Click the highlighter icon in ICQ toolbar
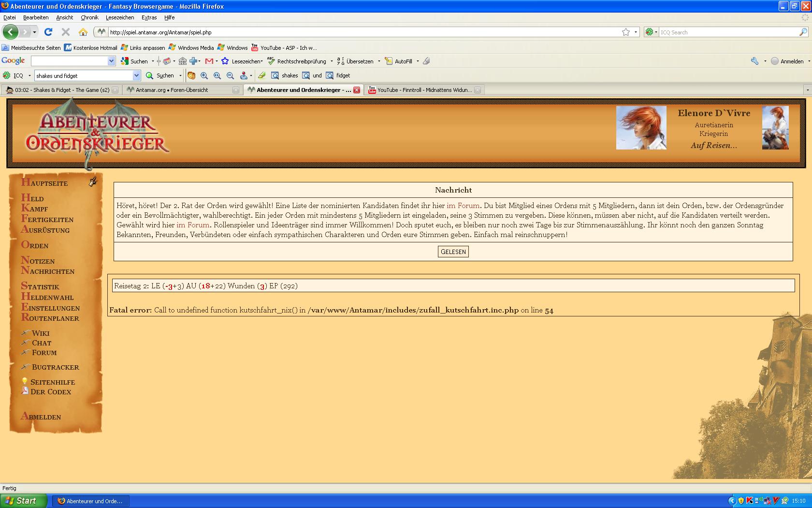The image size is (812, 508). click(x=261, y=75)
